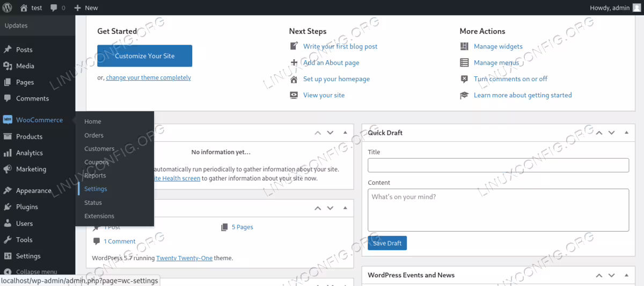The height and width of the screenshot is (286, 644).
Task: Open Turn comments on or off link
Action: [510, 79]
